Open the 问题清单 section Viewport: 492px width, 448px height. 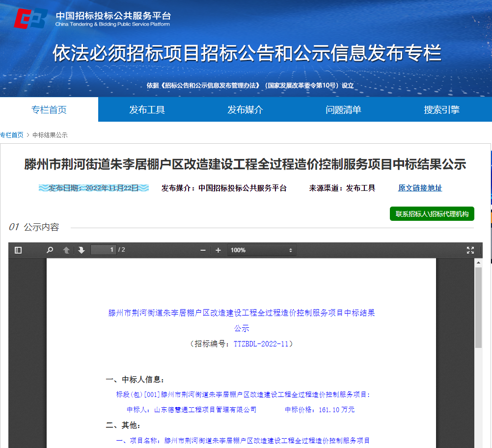click(x=344, y=109)
